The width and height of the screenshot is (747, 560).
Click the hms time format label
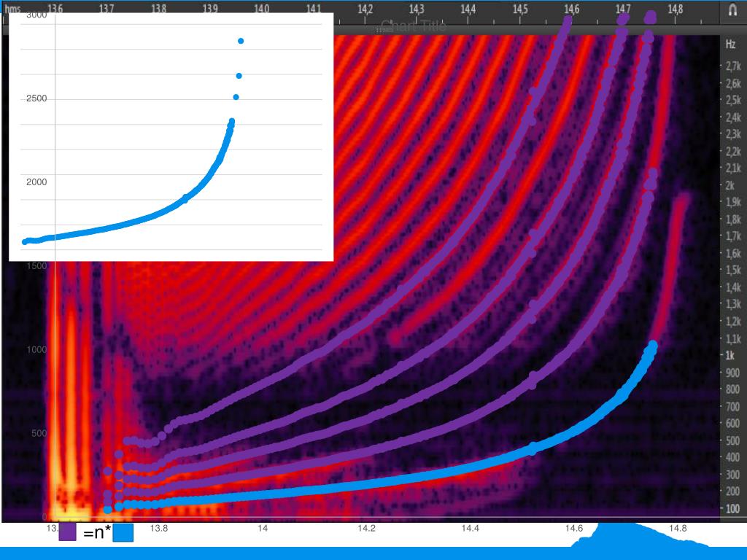coord(13,9)
